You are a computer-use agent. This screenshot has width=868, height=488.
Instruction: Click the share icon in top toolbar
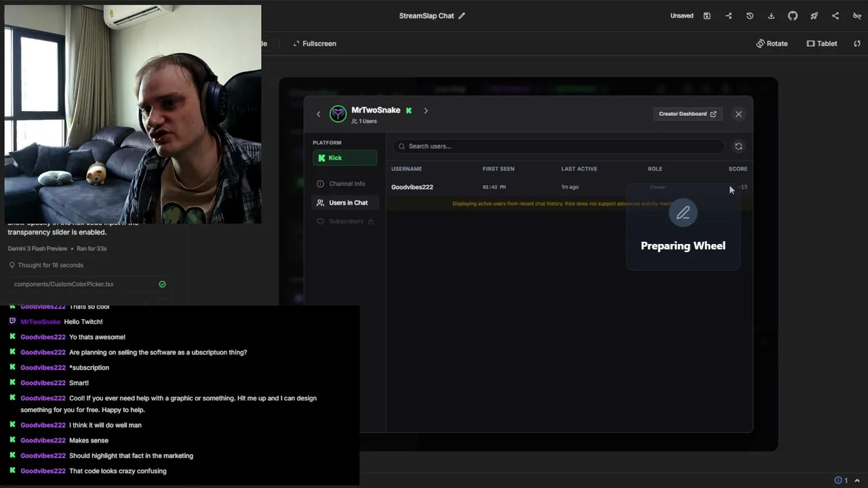(x=835, y=16)
